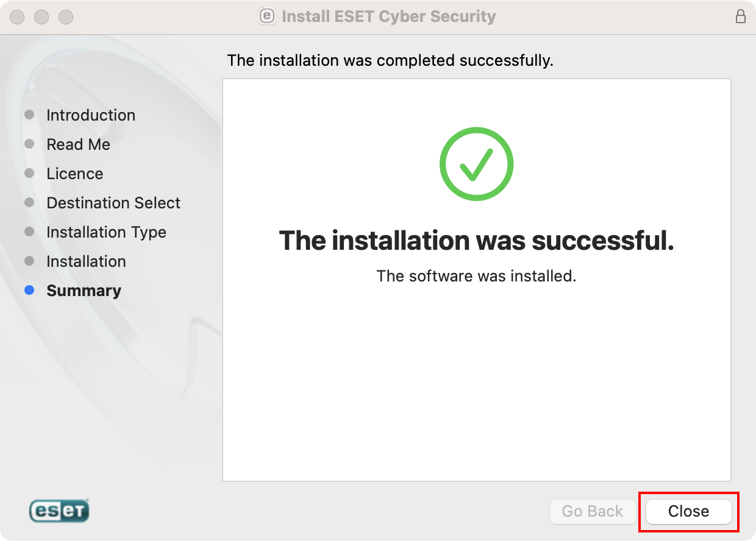Click the lock icon in title bar
Image resolution: width=756 pixels, height=541 pixels.
741,16
